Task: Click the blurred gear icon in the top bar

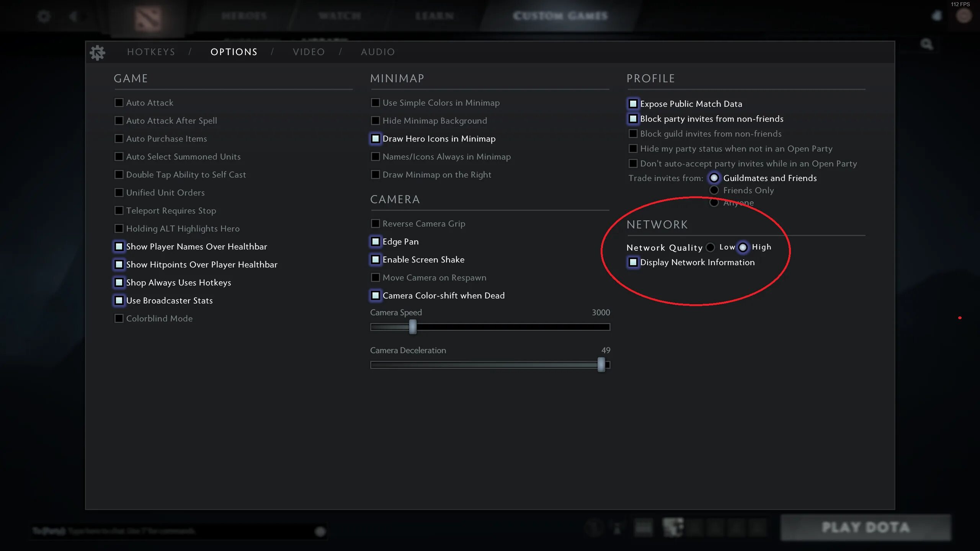Action: click(x=44, y=16)
